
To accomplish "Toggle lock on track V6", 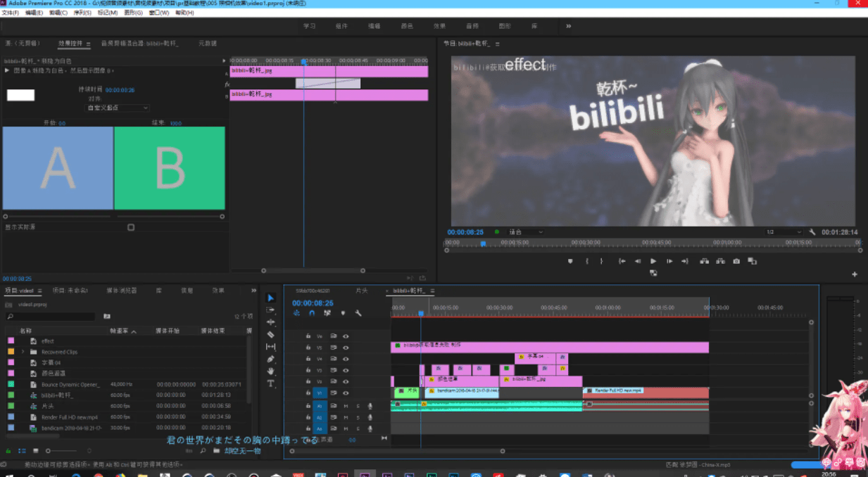I will pos(308,336).
